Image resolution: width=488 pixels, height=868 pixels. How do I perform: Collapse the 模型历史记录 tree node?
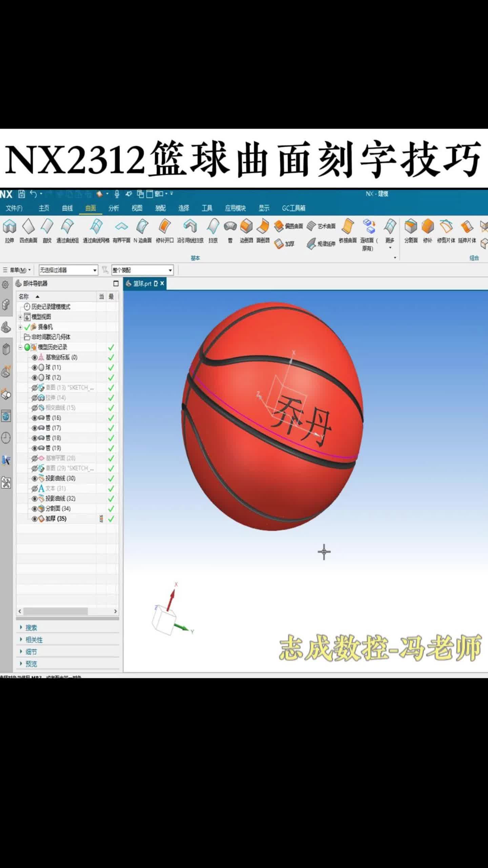[20, 347]
